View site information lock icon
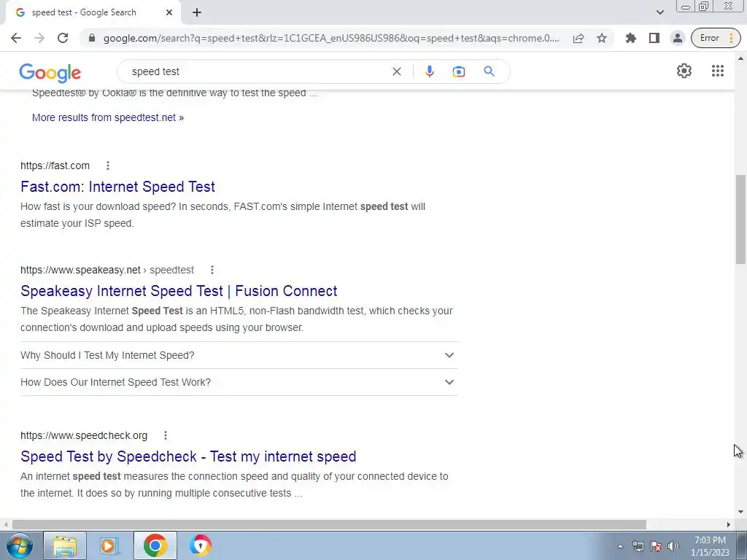 92,38
